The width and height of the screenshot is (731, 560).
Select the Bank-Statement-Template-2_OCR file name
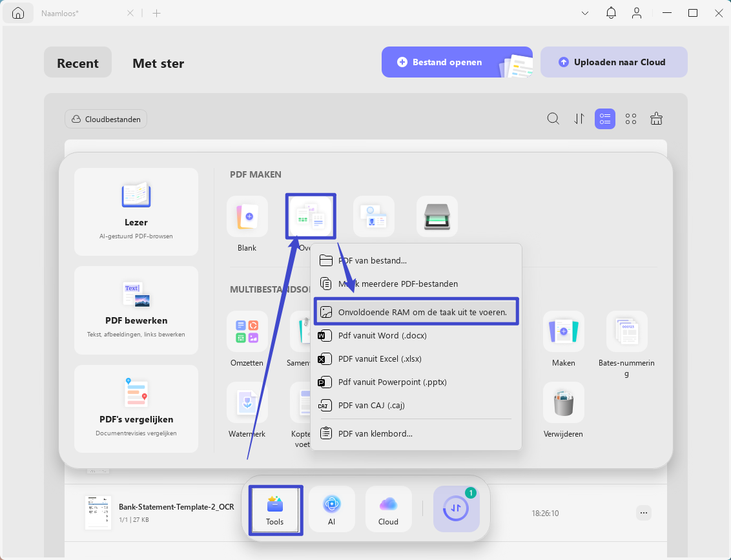[x=176, y=507]
